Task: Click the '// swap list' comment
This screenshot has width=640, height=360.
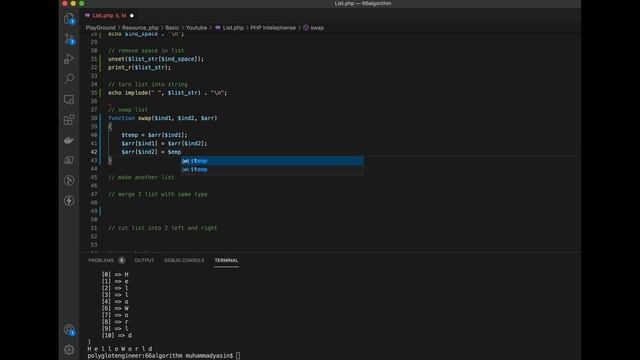Action: [x=128, y=110]
